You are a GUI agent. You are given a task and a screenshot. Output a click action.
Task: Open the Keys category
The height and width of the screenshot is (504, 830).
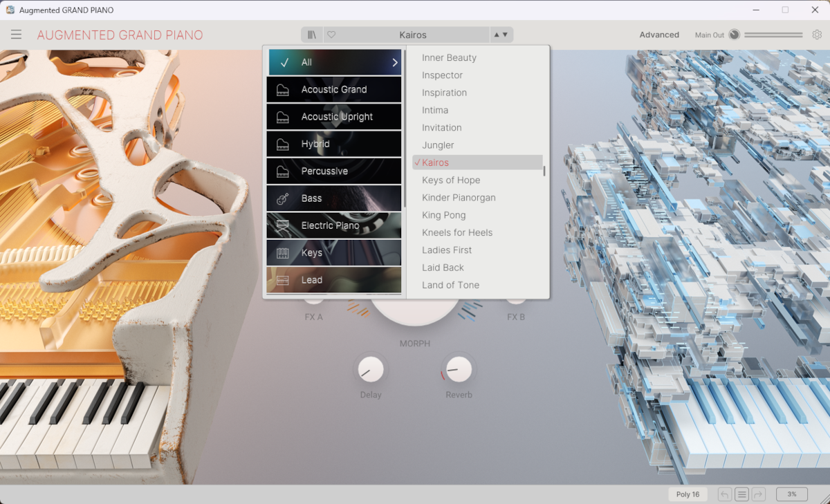(334, 253)
